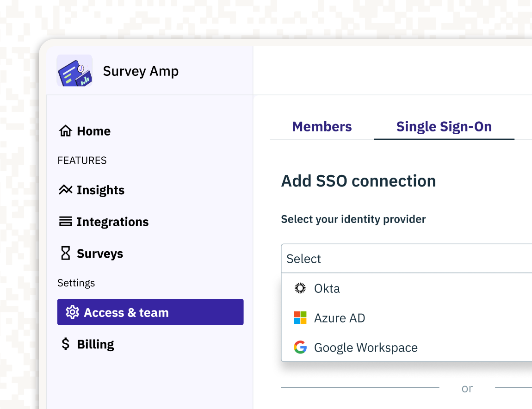Go to Insights in the sidebar
This screenshot has height=409, width=532.
(x=100, y=190)
